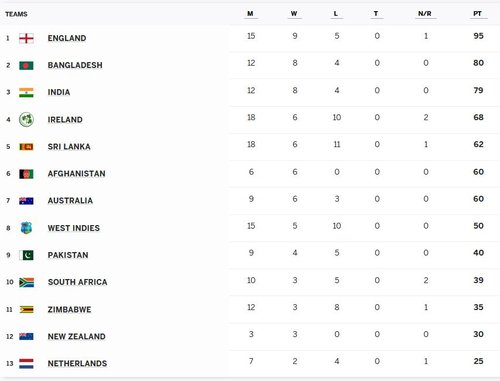Click the Afghanistan flag icon

click(26, 174)
